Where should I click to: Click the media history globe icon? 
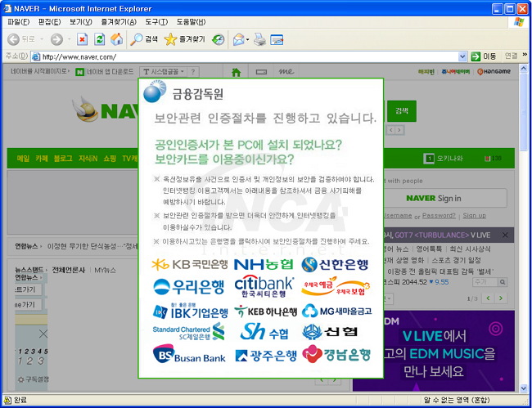tap(219, 39)
